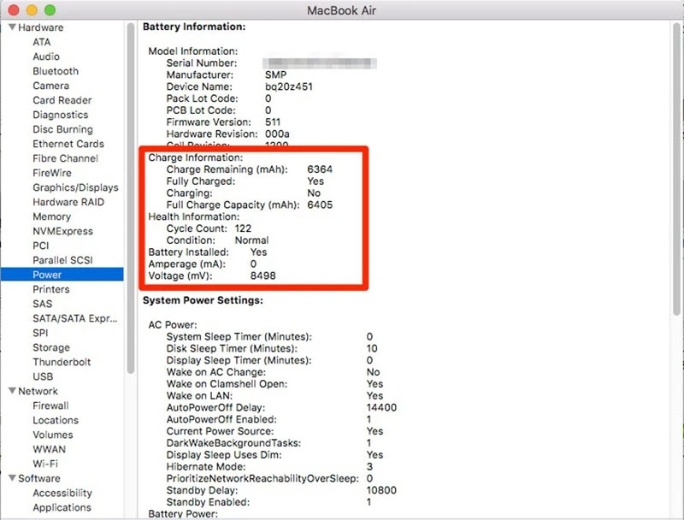Select Applications under Software
Screen dimensions: 684x520
click(x=62, y=507)
